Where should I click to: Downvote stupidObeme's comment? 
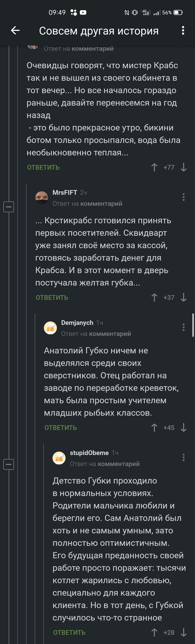(x=184, y=632)
